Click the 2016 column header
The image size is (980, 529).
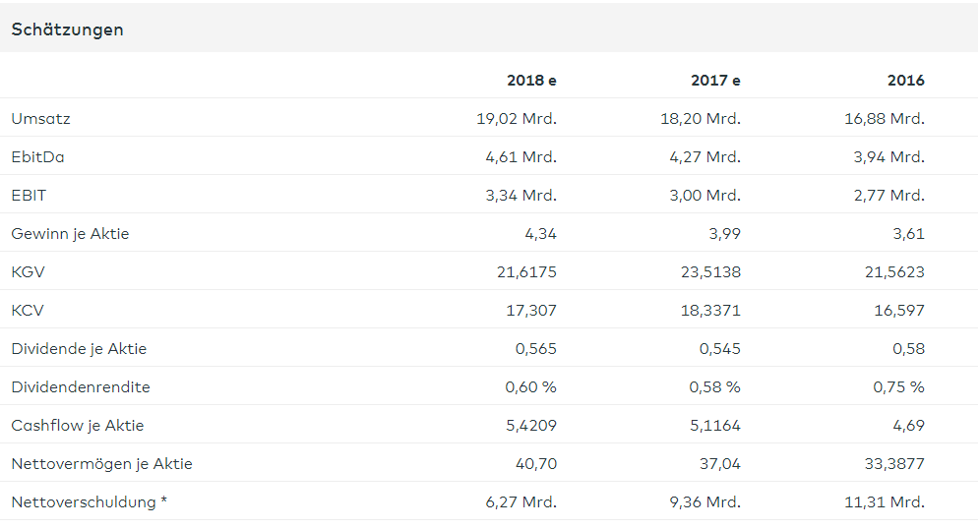905,81
